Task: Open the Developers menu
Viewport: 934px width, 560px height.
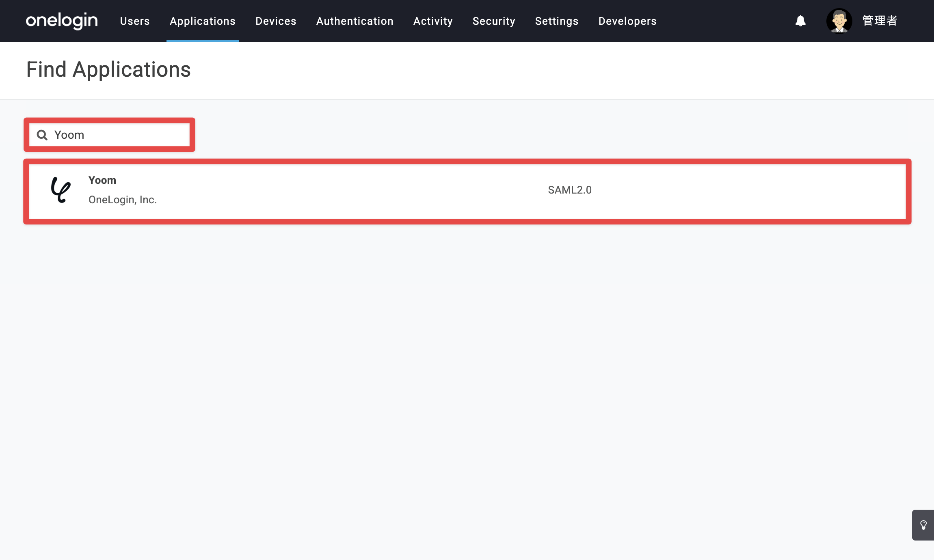Action: click(627, 21)
